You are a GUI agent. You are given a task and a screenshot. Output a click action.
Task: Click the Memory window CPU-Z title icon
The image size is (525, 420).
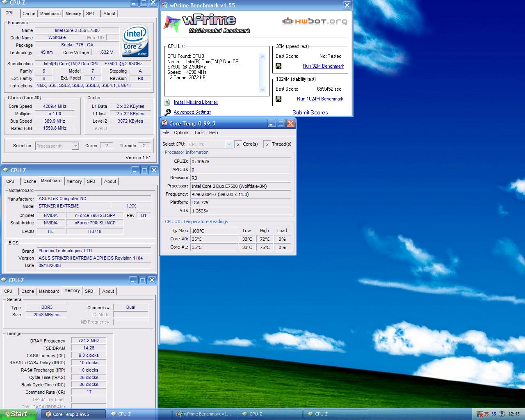pos(4,280)
